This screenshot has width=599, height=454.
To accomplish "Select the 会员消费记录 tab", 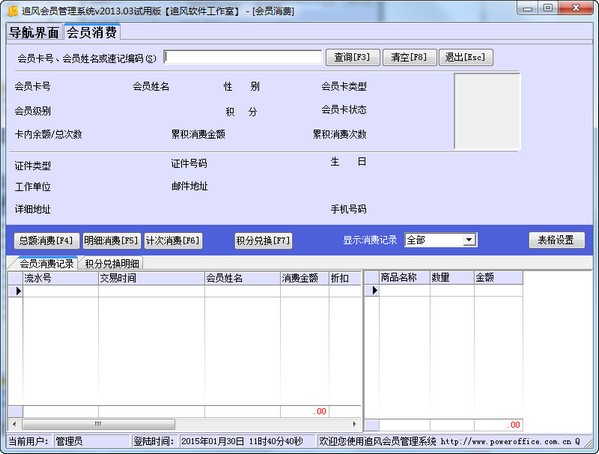I will (46, 263).
